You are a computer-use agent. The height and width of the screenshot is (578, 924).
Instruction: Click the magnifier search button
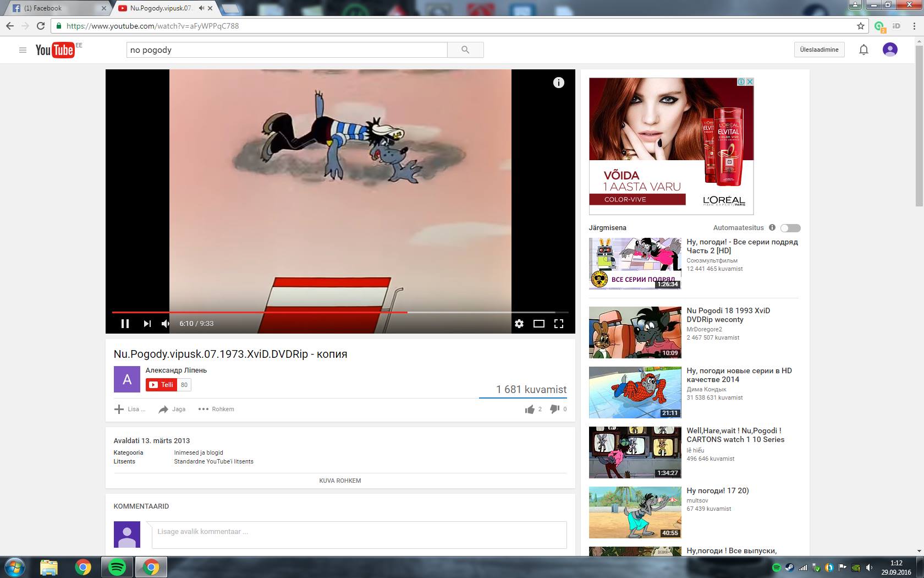tap(465, 50)
